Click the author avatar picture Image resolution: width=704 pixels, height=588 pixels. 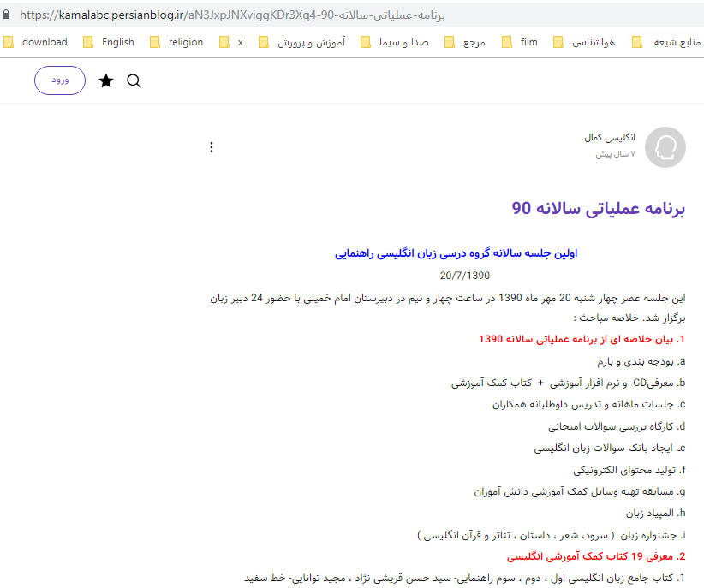pos(665,146)
